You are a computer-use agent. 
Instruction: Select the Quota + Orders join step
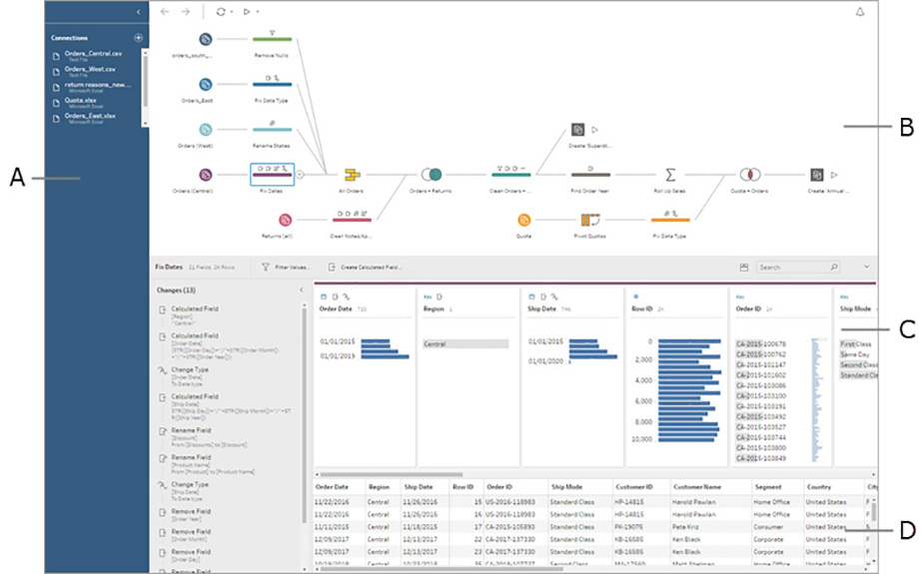click(x=750, y=175)
